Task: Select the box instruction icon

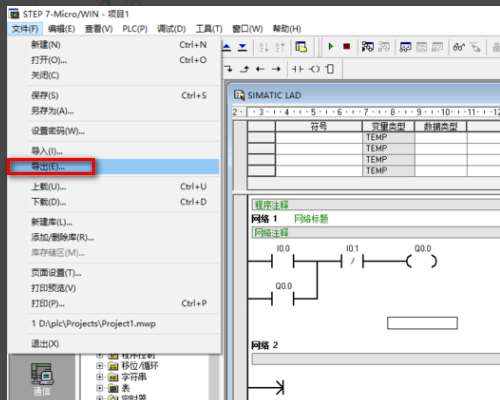Action: 330,69
